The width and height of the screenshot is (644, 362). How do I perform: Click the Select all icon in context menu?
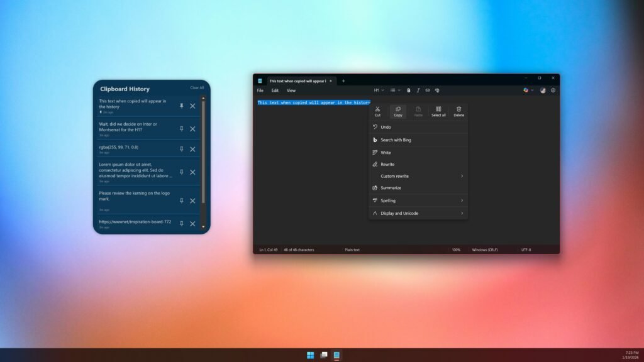pyautogui.click(x=438, y=111)
